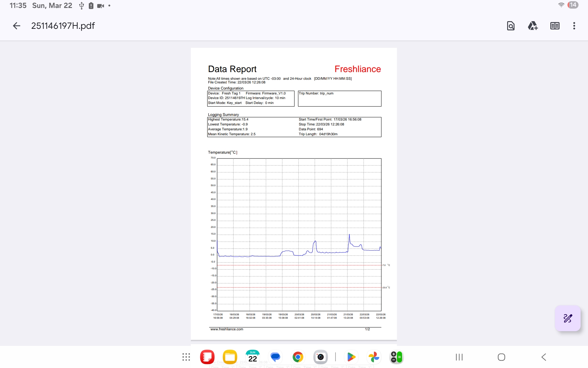This screenshot has width=588, height=368.
Task: Open the Camera app in taskbar
Action: pyautogui.click(x=320, y=357)
